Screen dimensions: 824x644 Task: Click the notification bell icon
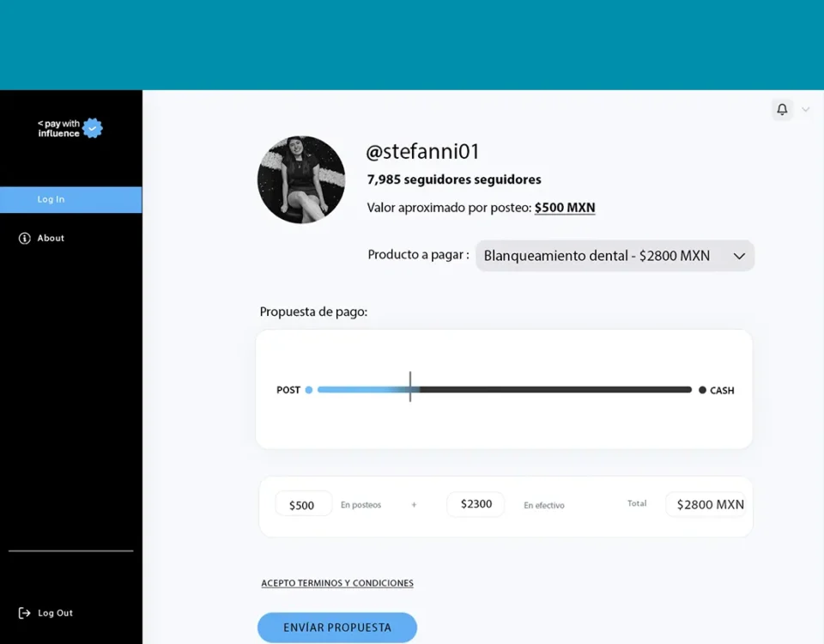point(782,110)
